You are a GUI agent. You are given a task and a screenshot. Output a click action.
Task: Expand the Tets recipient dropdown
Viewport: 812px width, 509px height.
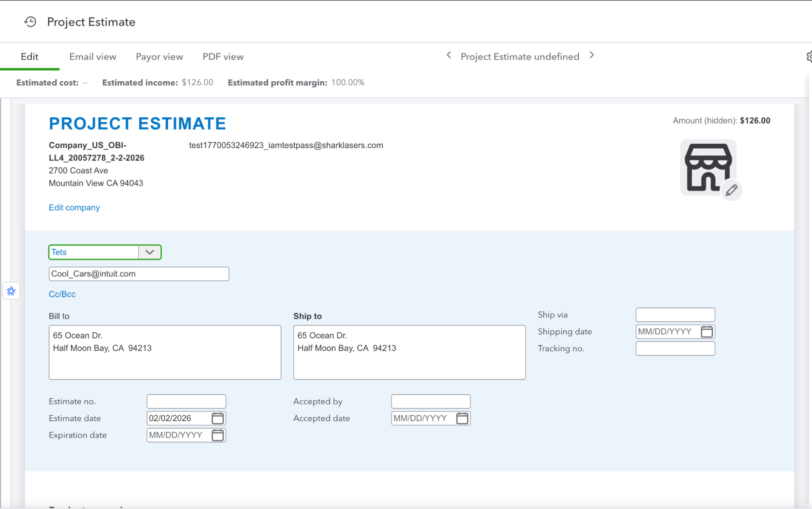click(149, 252)
